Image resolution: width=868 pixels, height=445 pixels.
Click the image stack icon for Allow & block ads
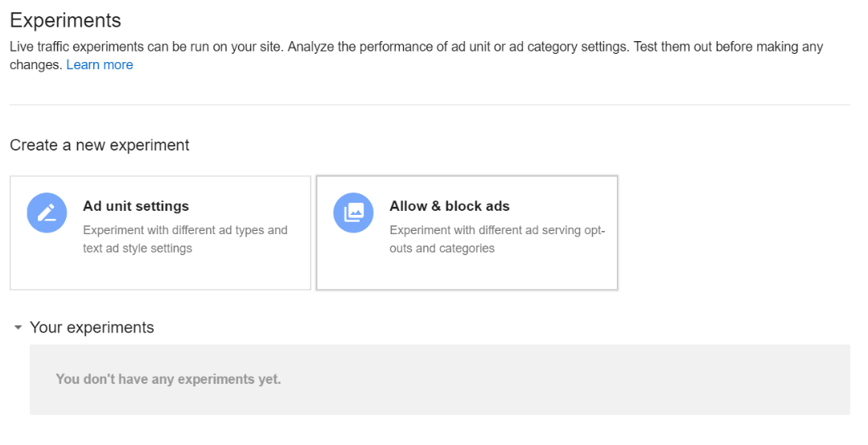pos(353,213)
